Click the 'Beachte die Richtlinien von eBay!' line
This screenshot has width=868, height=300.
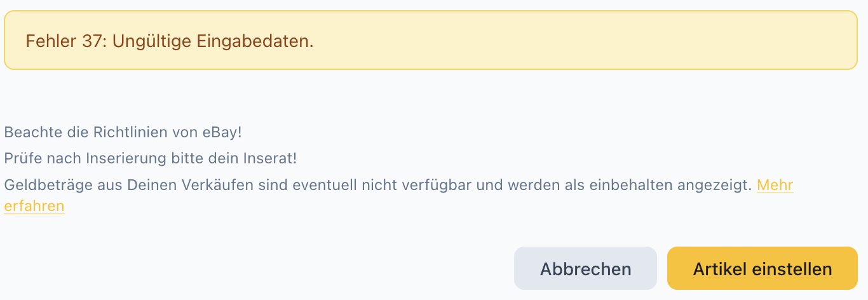[123, 133]
